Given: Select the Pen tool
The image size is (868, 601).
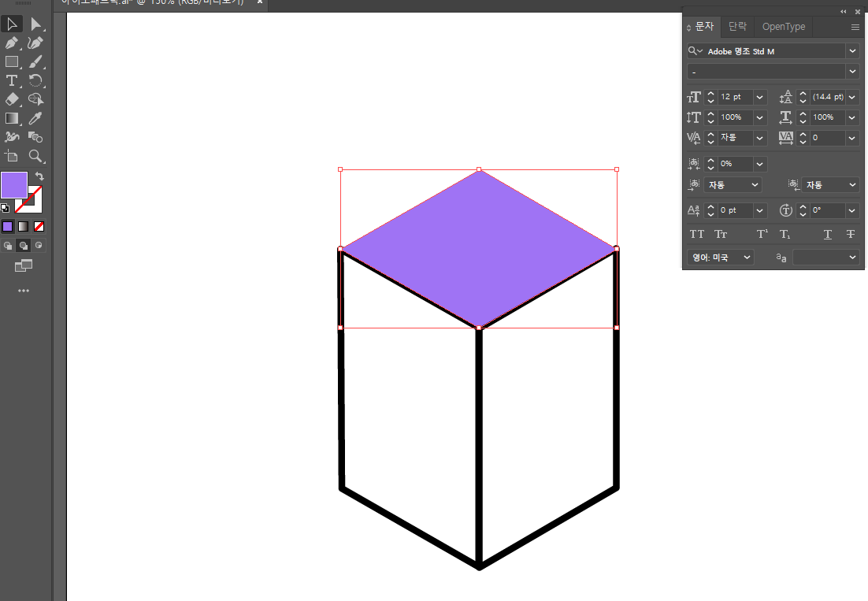Looking at the screenshot, I should 12,43.
